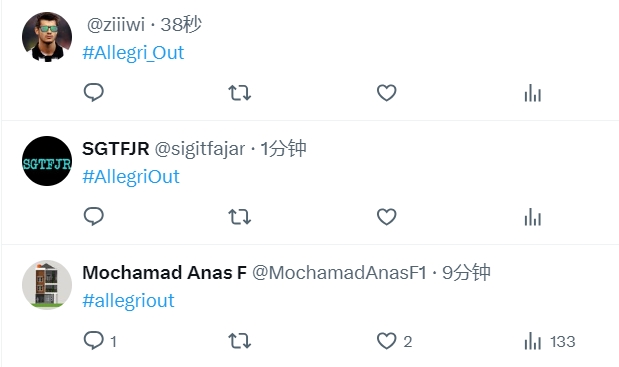Screen dimensions: 619x367
Task: Like the SGTFJR tweet
Action: (386, 217)
